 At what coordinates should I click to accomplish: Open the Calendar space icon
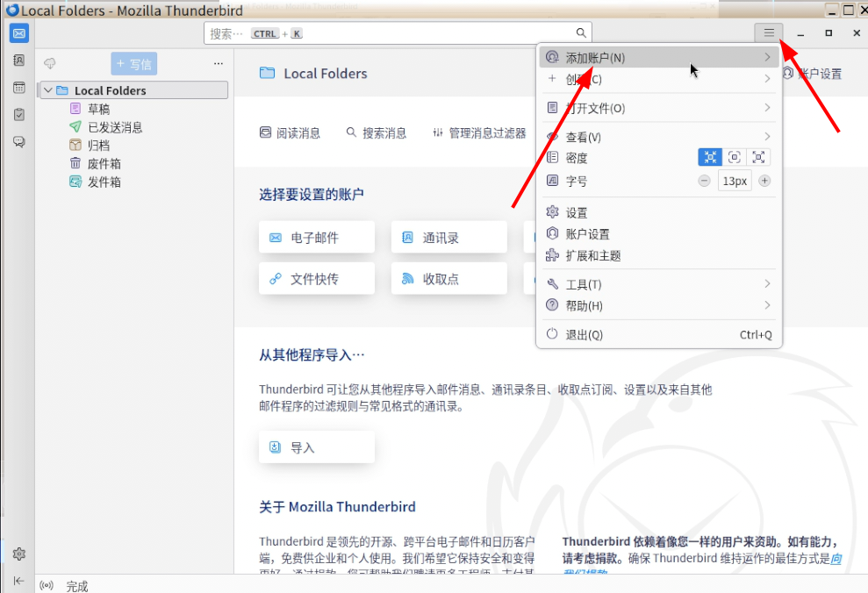point(18,88)
